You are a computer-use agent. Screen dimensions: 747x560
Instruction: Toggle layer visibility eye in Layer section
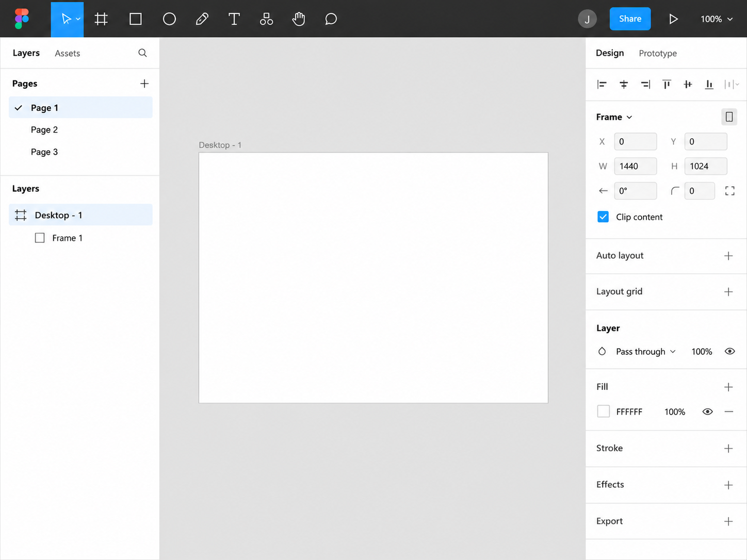pyautogui.click(x=729, y=351)
